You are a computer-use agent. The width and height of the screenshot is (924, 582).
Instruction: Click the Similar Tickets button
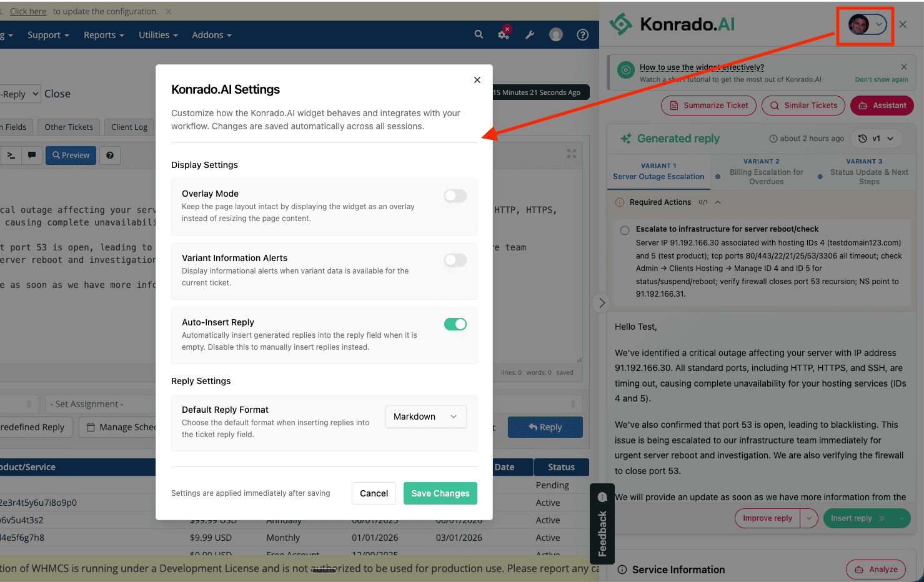coord(803,106)
